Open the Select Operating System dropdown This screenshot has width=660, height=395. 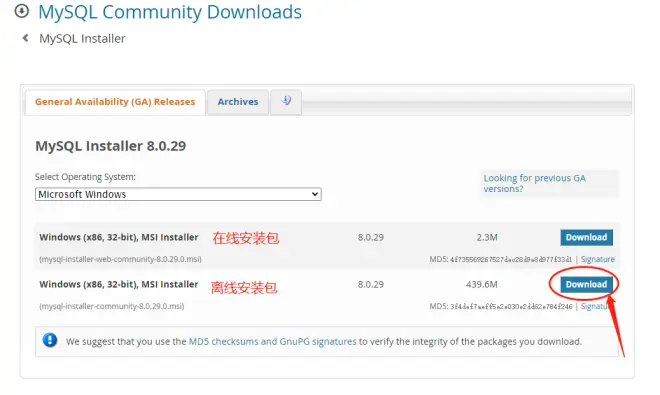tap(178, 194)
